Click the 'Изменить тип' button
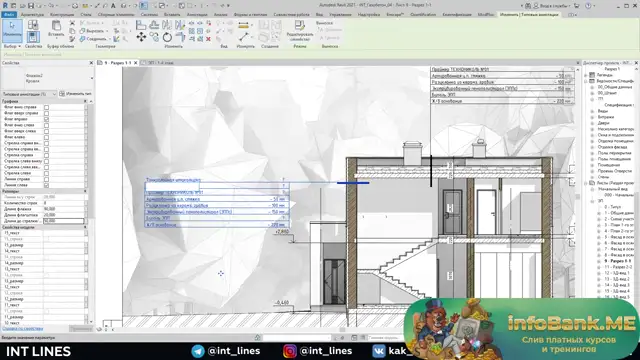Screen dimensions: 640x360 [76, 94]
